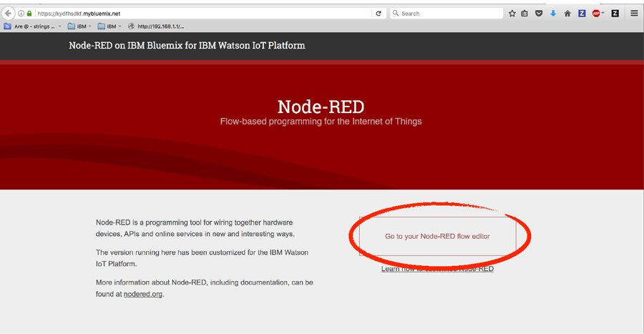Open the Firefox hamburger menu
The image size is (644, 334).
coord(634,13)
